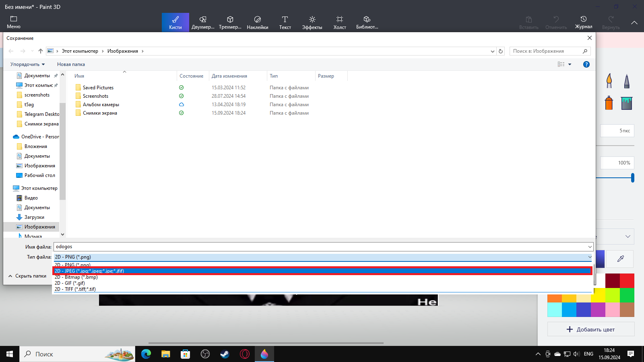Refresh the Изображения folder listing
This screenshot has height=362, width=644.
[501, 51]
